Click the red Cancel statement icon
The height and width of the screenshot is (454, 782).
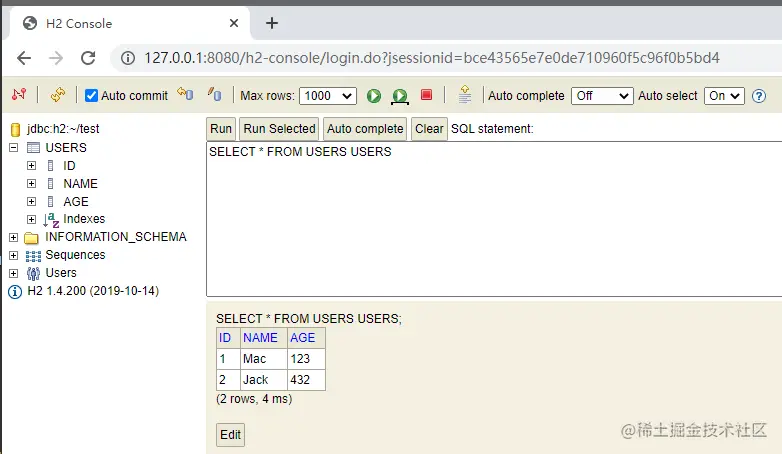(x=426, y=95)
